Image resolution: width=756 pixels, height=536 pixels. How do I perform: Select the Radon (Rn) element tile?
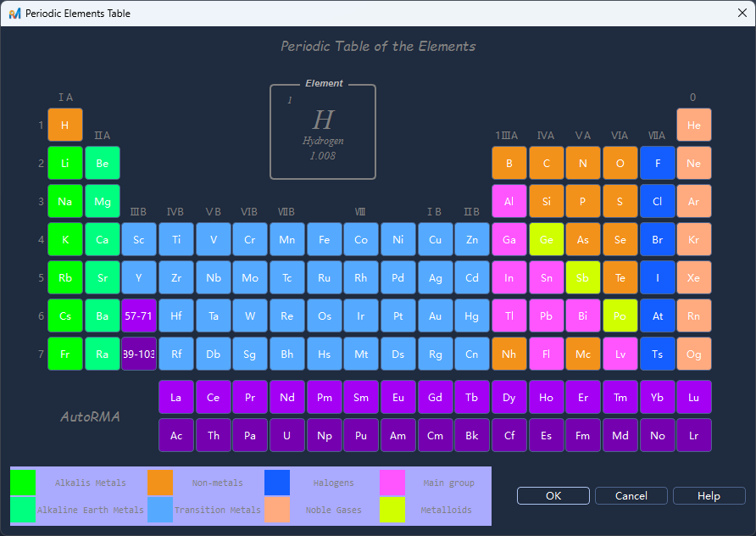[x=694, y=315]
